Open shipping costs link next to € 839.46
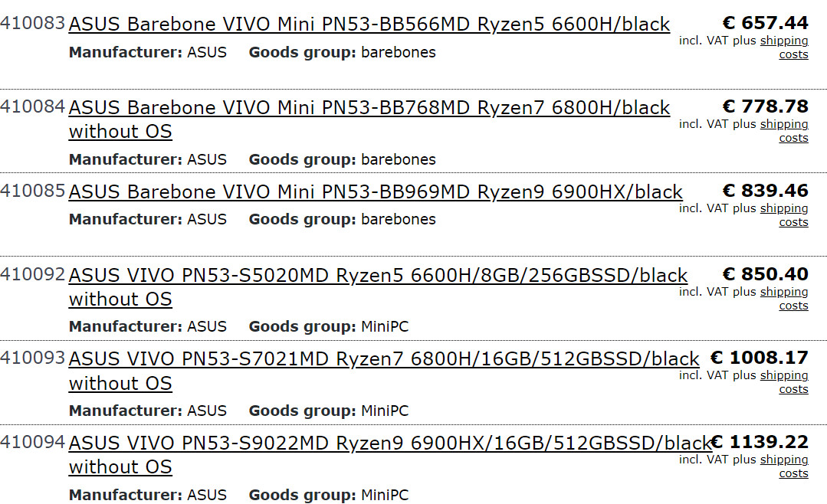The image size is (827, 504). click(784, 208)
